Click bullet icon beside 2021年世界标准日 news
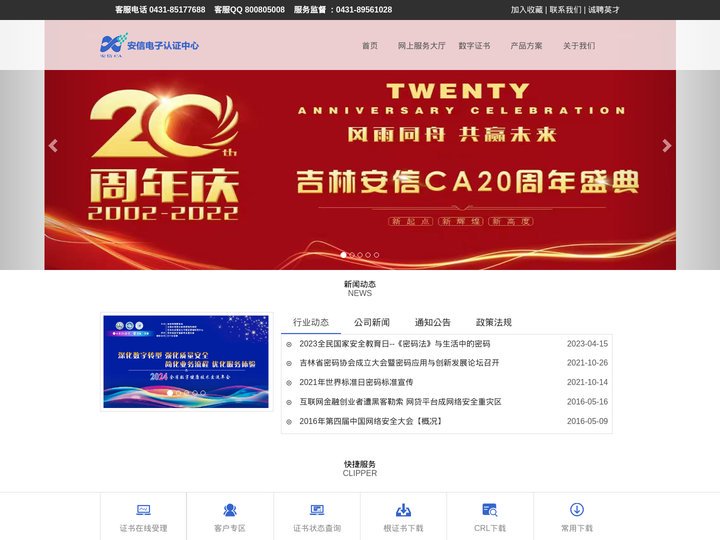The height and width of the screenshot is (540, 720). click(289, 383)
